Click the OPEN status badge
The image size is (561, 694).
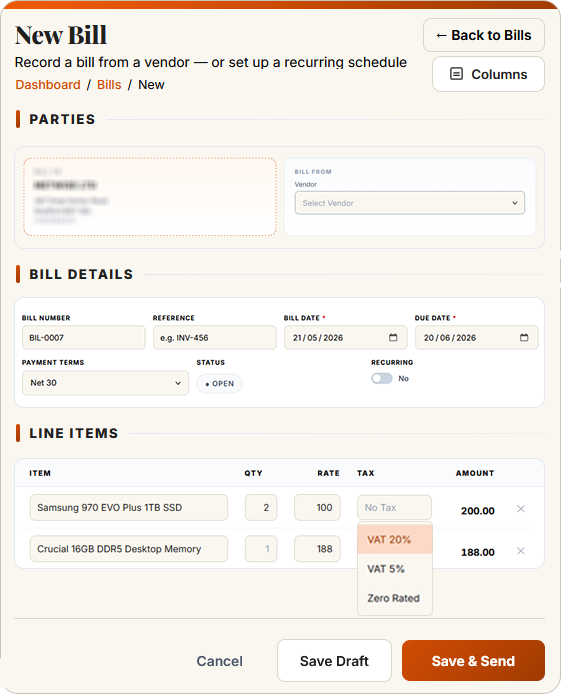click(219, 384)
